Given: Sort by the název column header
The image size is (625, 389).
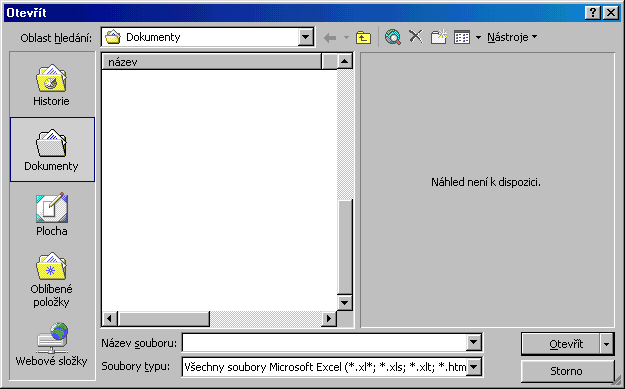Looking at the screenshot, I should coord(211,62).
